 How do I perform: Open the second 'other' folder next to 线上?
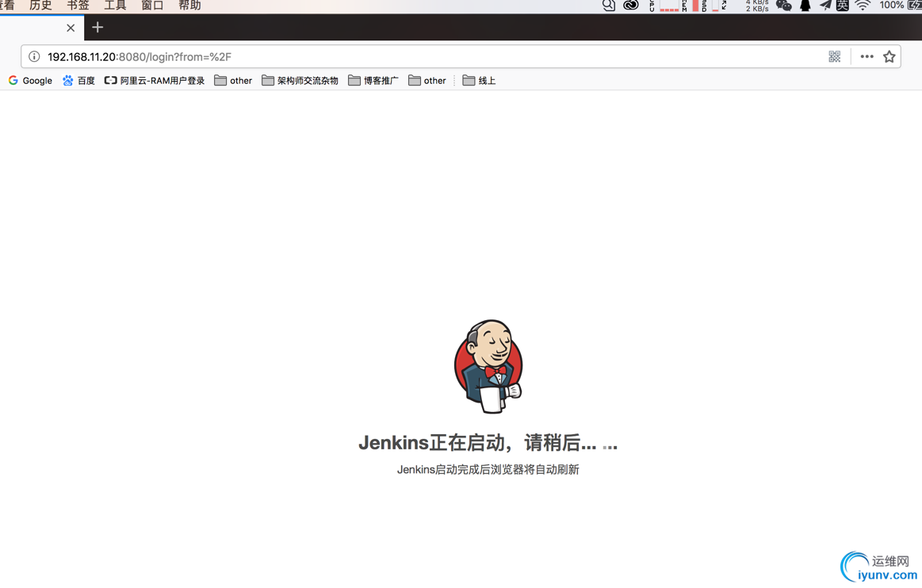(427, 81)
